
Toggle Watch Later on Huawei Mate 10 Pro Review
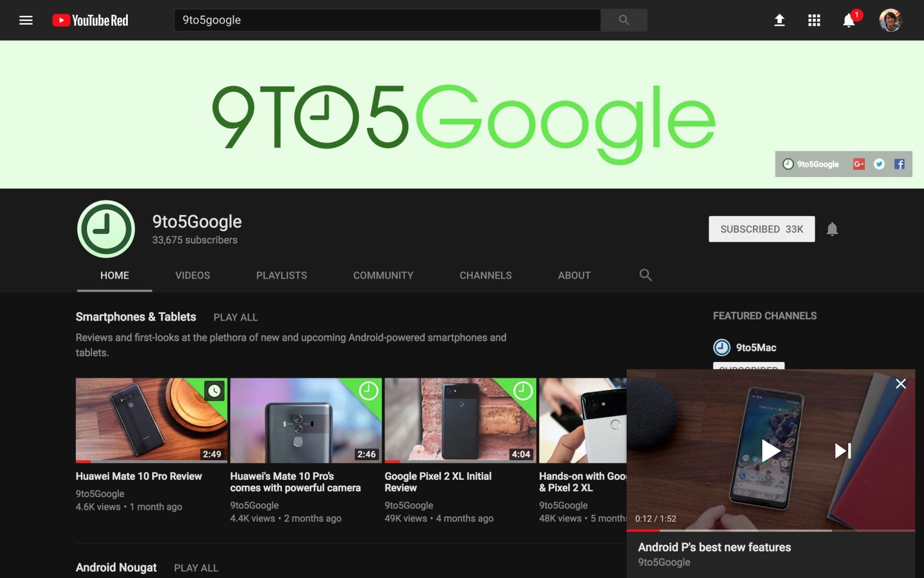[x=214, y=391]
